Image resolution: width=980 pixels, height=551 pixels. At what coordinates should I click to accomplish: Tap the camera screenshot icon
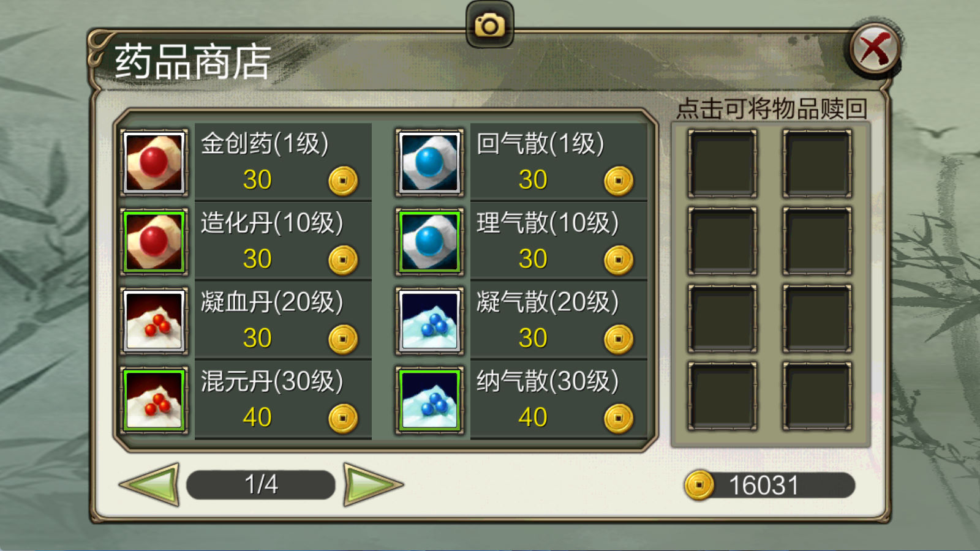pyautogui.click(x=489, y=25)
